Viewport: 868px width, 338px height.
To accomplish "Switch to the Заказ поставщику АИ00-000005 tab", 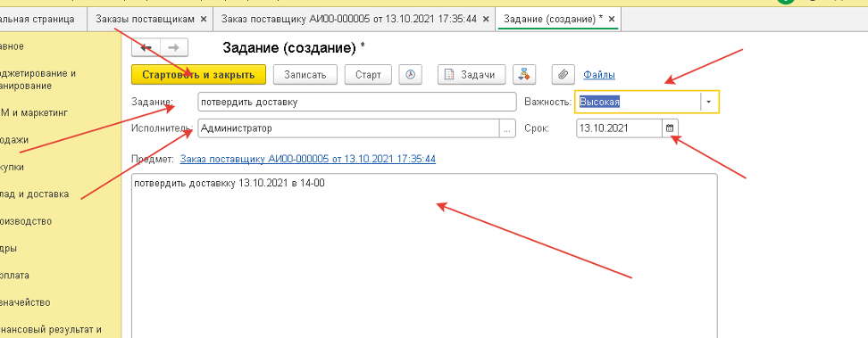I will point(349,19).
